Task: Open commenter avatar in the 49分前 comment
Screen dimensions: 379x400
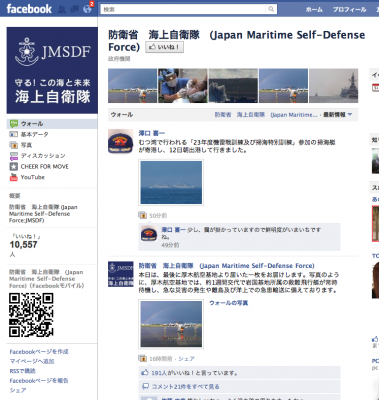Action: (149, 234)
